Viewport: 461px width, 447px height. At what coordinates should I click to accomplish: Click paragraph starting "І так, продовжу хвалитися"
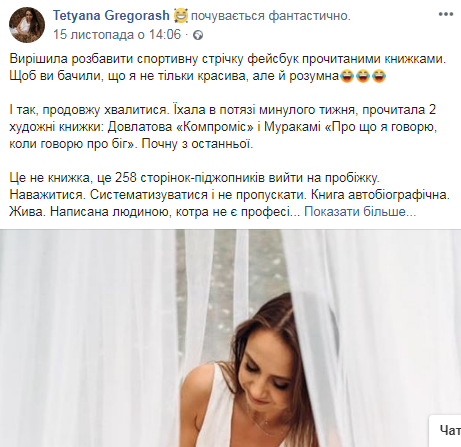[x=223, y=127]
